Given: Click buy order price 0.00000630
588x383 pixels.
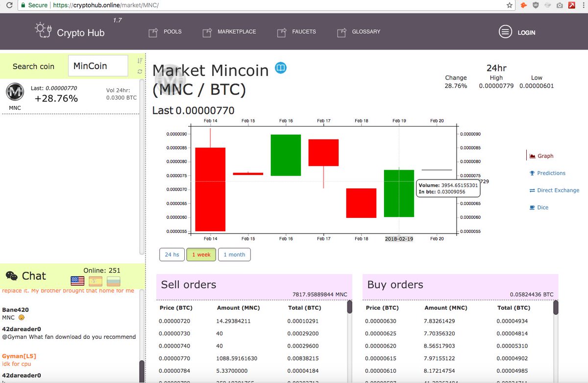Looking at the screenshot, I should coord(381,321).
